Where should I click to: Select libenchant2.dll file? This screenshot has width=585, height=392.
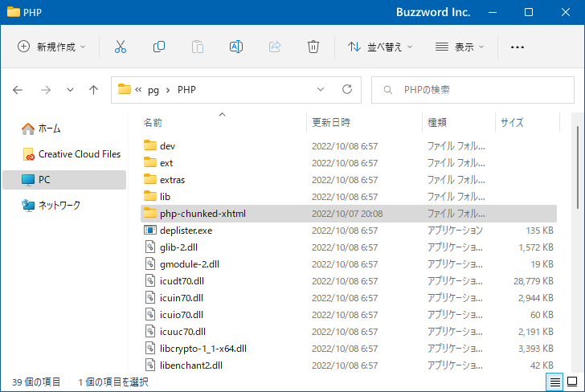click(349, 365)
